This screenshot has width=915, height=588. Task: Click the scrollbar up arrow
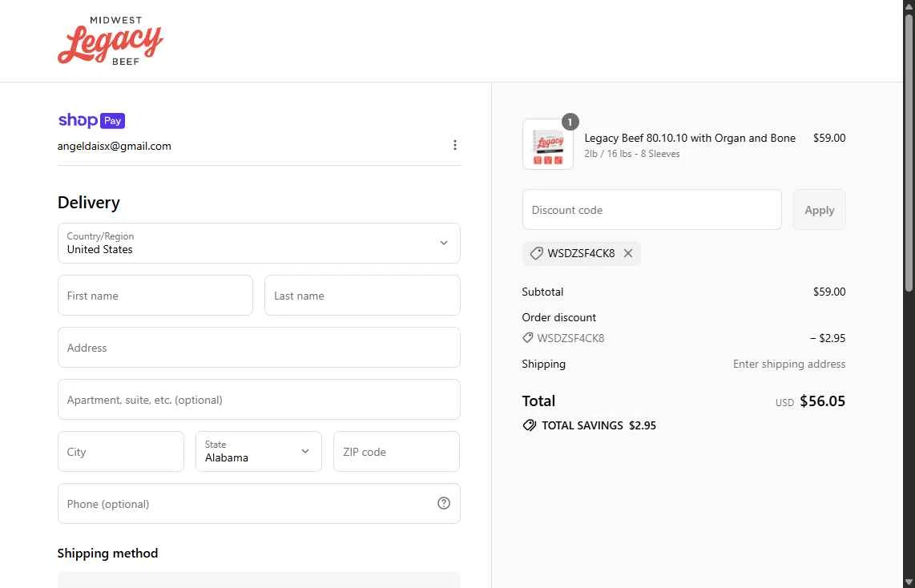tap(909, 6)
